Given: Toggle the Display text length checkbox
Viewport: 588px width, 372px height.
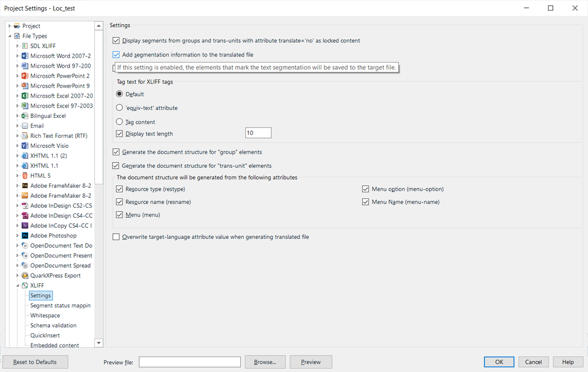Looking at the screenshot, I should coord(119,134).
